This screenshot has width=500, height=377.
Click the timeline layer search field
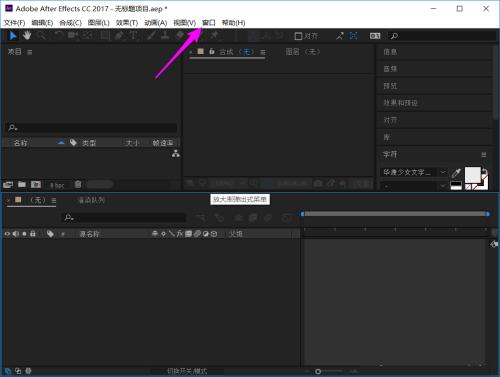point(125,218)
